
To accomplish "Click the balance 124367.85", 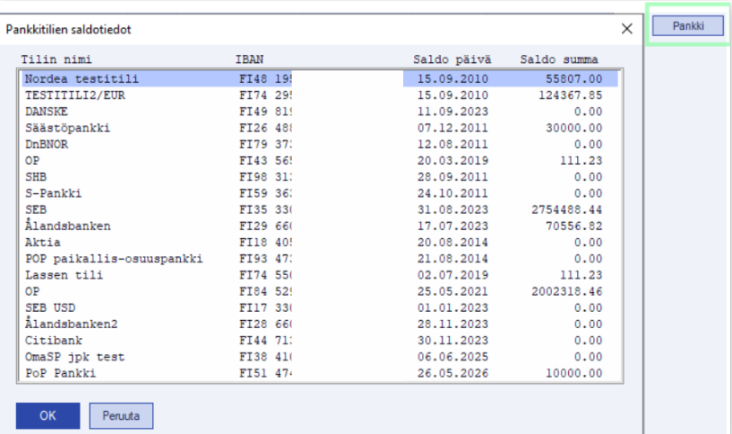I will (x=570, y=95).
